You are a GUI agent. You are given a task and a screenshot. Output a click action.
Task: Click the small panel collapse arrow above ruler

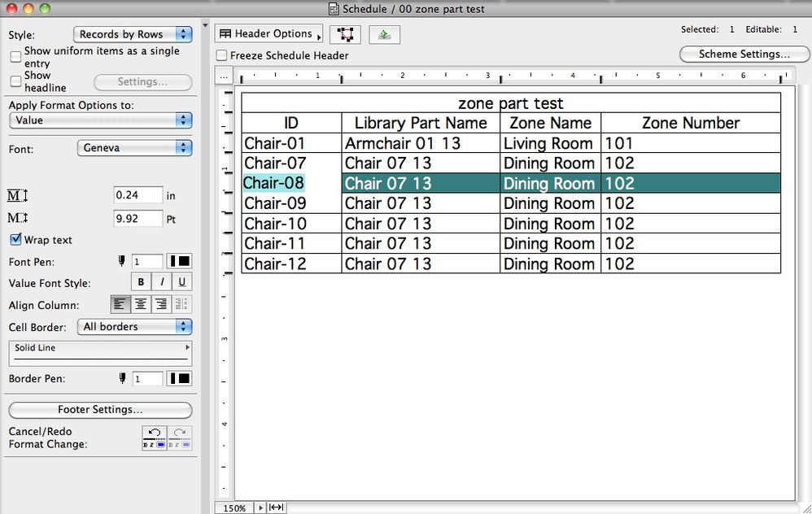206,25
